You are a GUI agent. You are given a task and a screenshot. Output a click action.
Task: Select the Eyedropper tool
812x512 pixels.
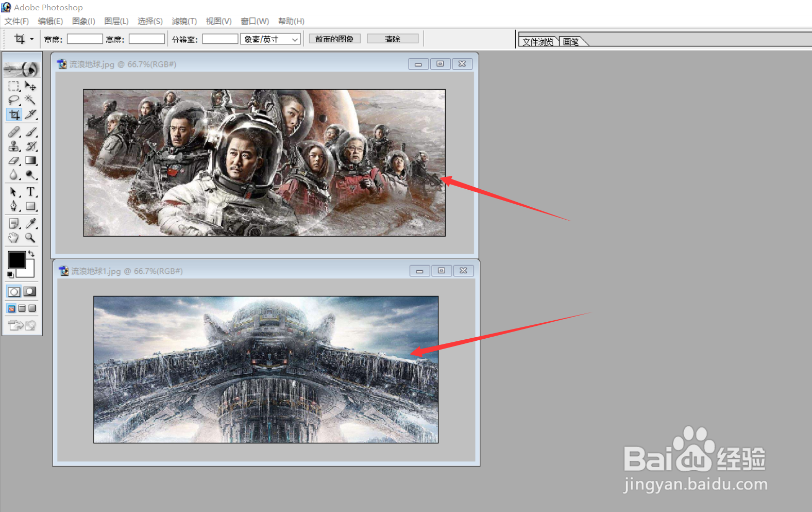click(x=30, y=223)
